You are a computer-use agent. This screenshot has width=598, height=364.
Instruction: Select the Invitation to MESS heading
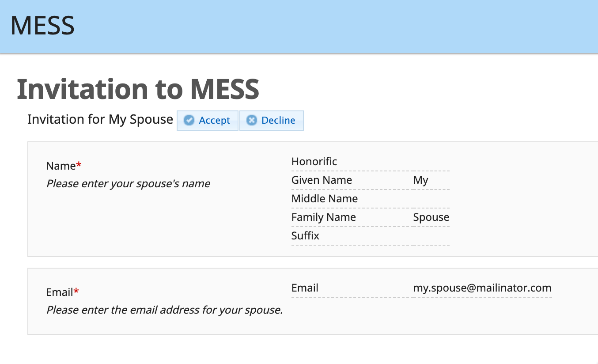138,89
